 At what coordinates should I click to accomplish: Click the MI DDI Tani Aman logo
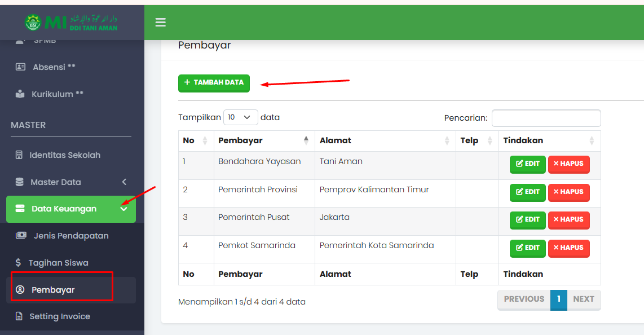tap(72, 23)
